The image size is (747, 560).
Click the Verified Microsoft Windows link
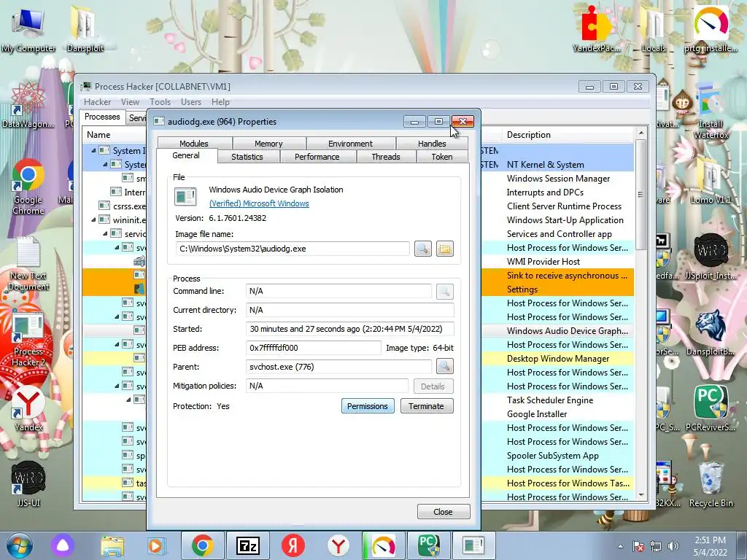(x=259, y=203)
